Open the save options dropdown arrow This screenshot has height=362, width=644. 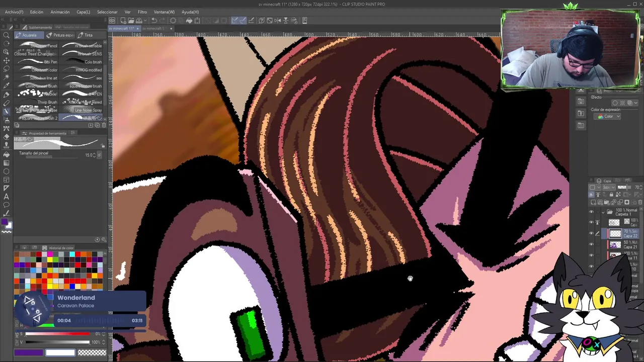pyautogui.click(x=145, y=21)
